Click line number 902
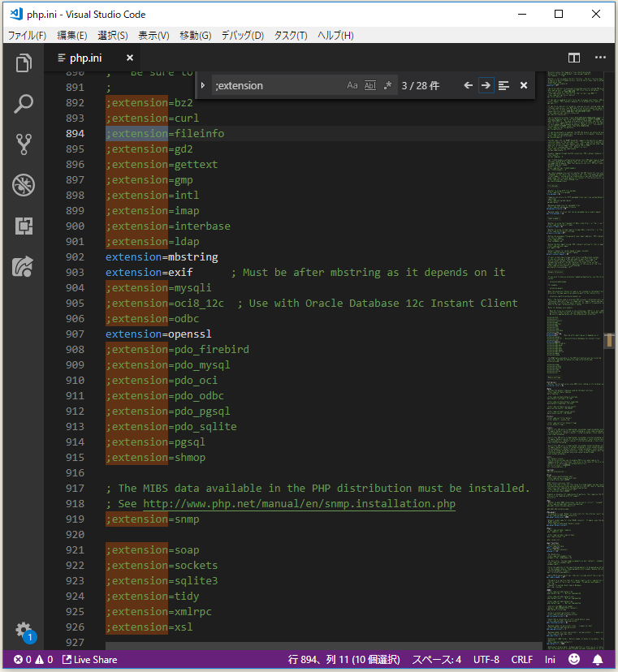This screenshot has height=672, width=618. (75, 256)
